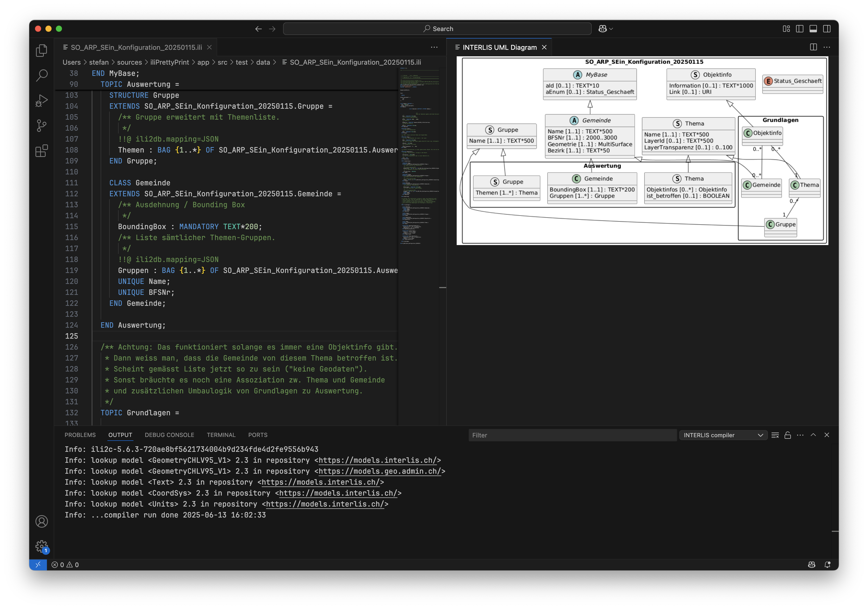Clear the output panel
868x609 pixels.
tap(775, 435)
